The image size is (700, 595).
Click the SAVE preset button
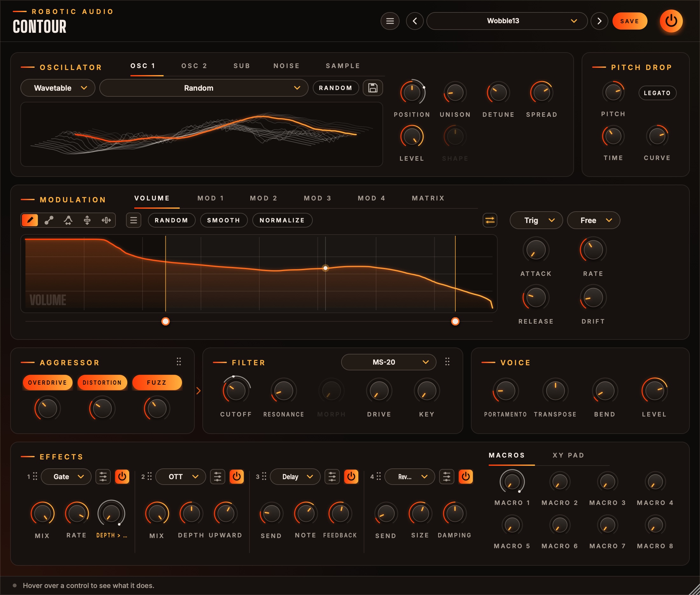[x=629, y=21]
